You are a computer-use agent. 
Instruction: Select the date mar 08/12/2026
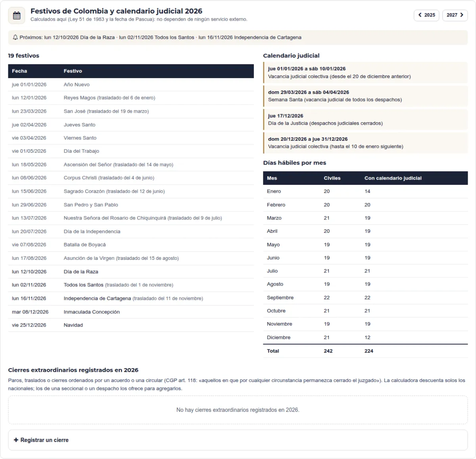(30, 312)
